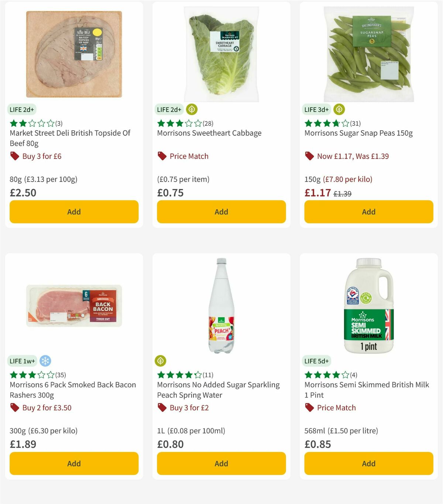Click the red tag icon beside Buy 3 for £6

pyautogui.click(x=14, y=156)
